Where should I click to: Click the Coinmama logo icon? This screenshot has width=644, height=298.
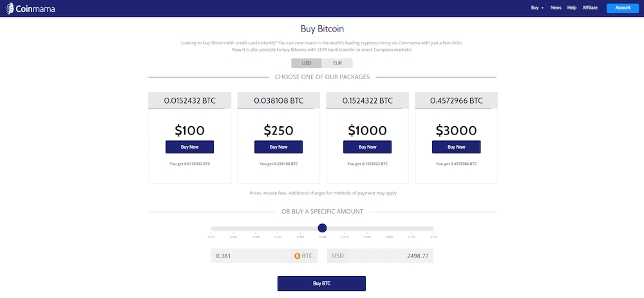[x=11, y=8]
